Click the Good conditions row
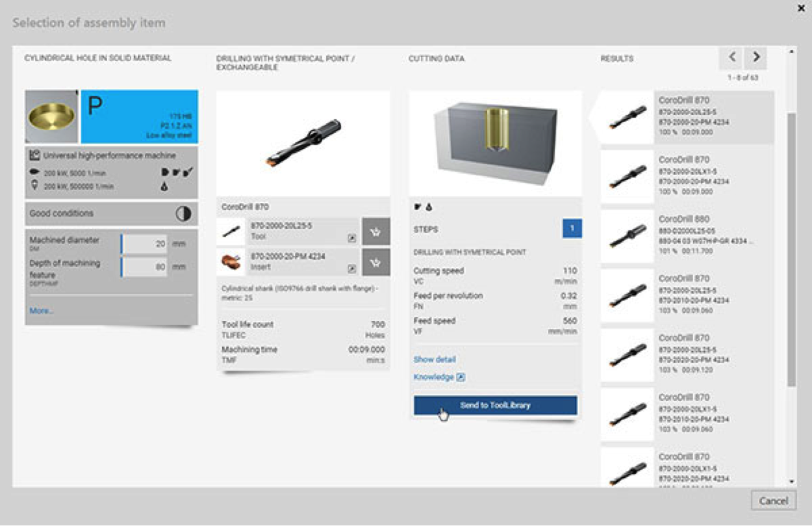The width and height of the screenshot is (812, 526). click(111, 213)
